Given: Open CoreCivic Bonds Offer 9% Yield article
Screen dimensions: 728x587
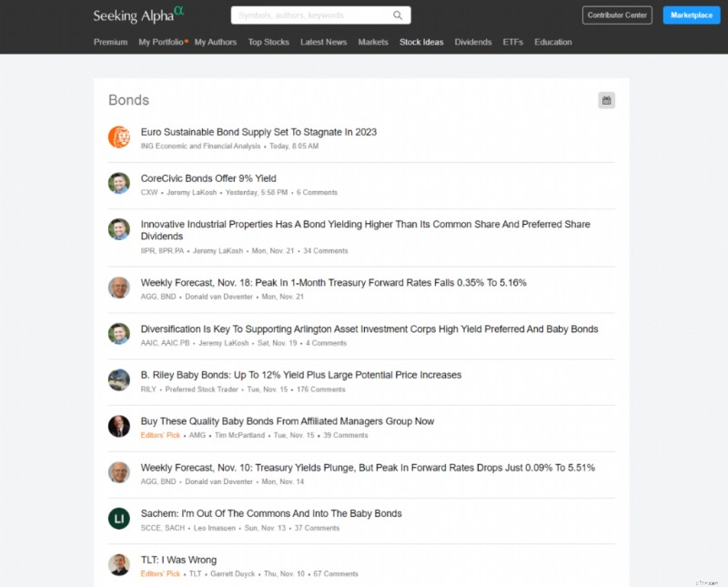Looking at the screenshot, I should point(208,178).
